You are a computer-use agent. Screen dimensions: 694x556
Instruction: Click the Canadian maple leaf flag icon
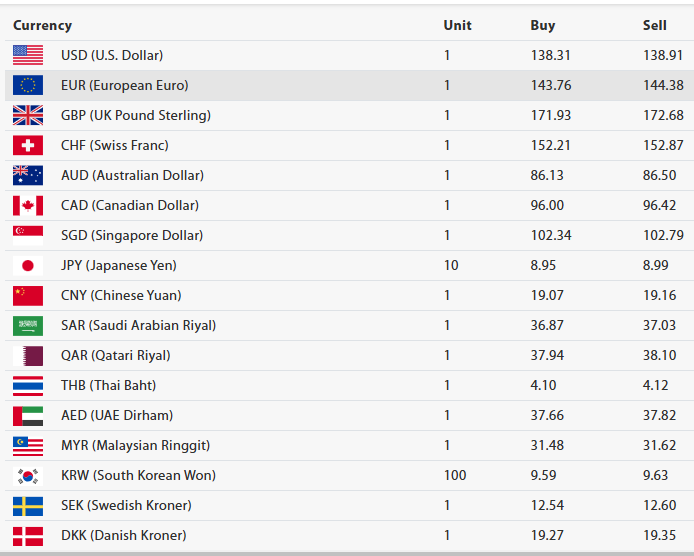[28, 205]
